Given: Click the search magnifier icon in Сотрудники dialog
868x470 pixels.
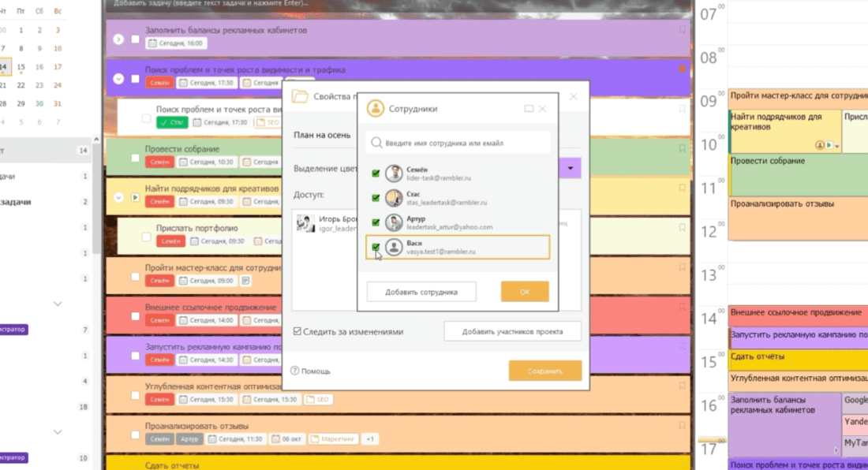Looking at the screenshot, I should coord(377,144).
